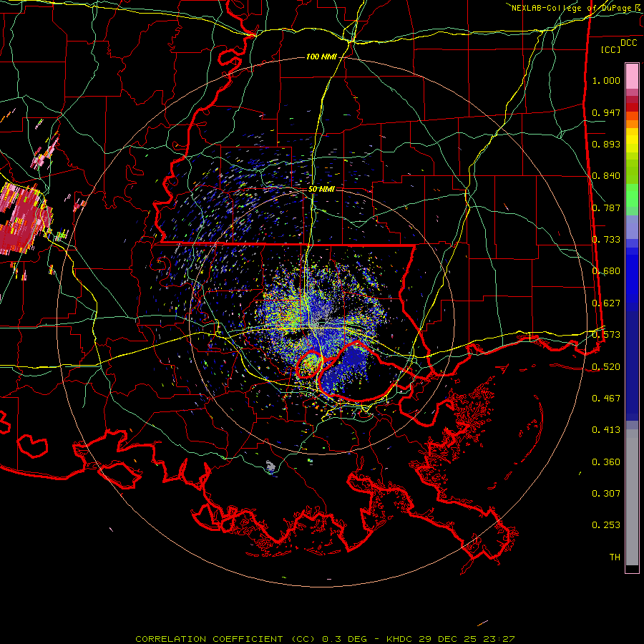Screen dimensions: 644x644
Task: Click the "50 NMI" range ring label
Action: 321,189
